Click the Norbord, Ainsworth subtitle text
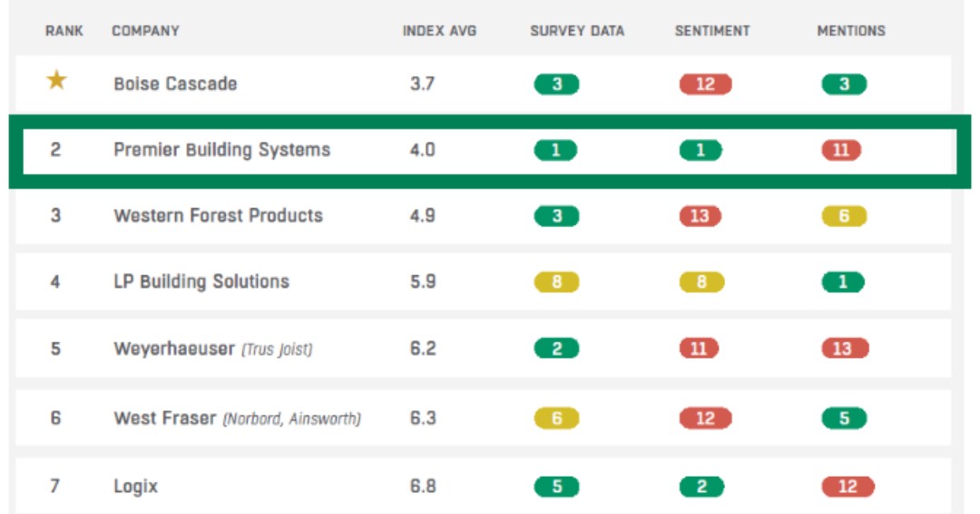The image size is (980, 514). (292, 419)
